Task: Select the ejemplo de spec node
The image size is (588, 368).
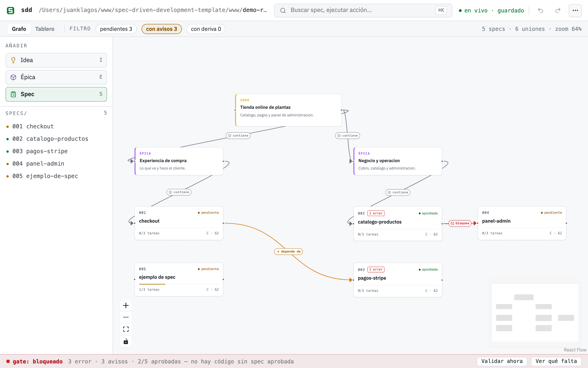Action: tap(179, 279)
